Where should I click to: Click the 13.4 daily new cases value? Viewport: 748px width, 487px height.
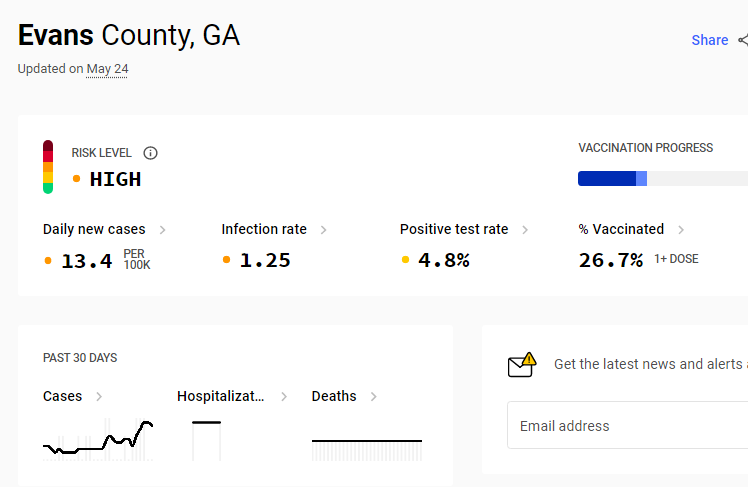point(87,261)
